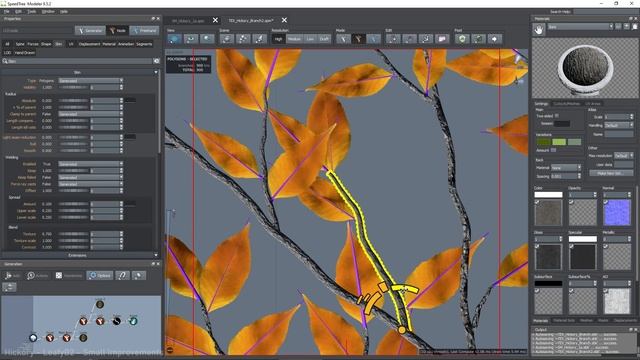Click the Freehand mode button

(x=144, y=31)
